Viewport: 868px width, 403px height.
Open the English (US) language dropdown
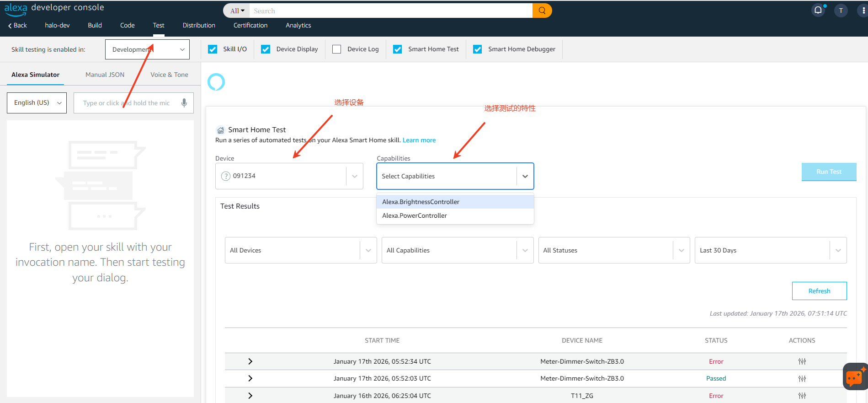coord(37,103)
